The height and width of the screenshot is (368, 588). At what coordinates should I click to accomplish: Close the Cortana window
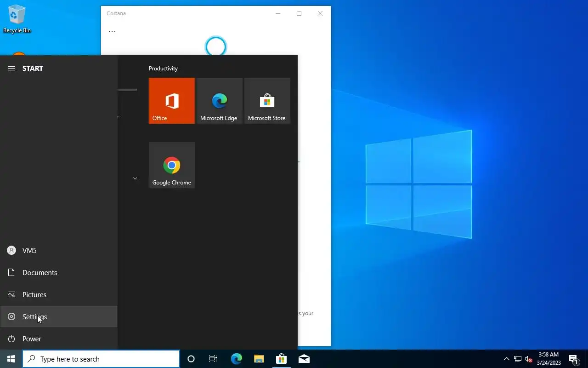pos(320,13)
